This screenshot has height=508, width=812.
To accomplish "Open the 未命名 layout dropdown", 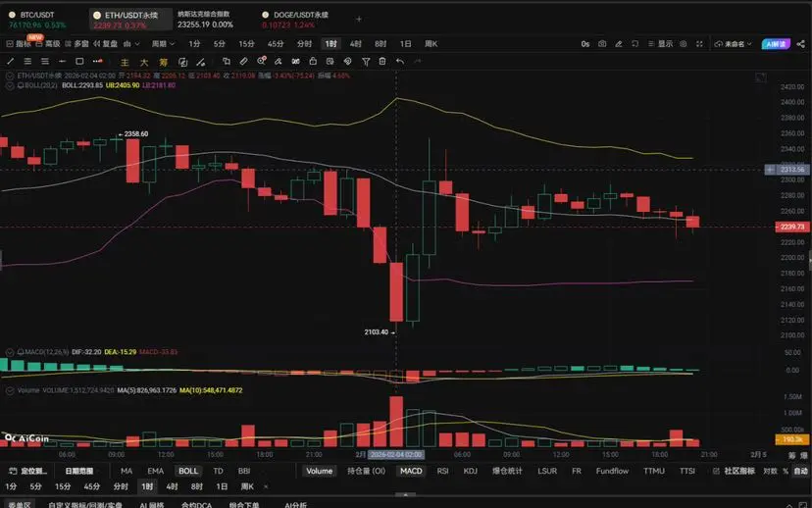I will pyautogui.click(x=734, y=44).
